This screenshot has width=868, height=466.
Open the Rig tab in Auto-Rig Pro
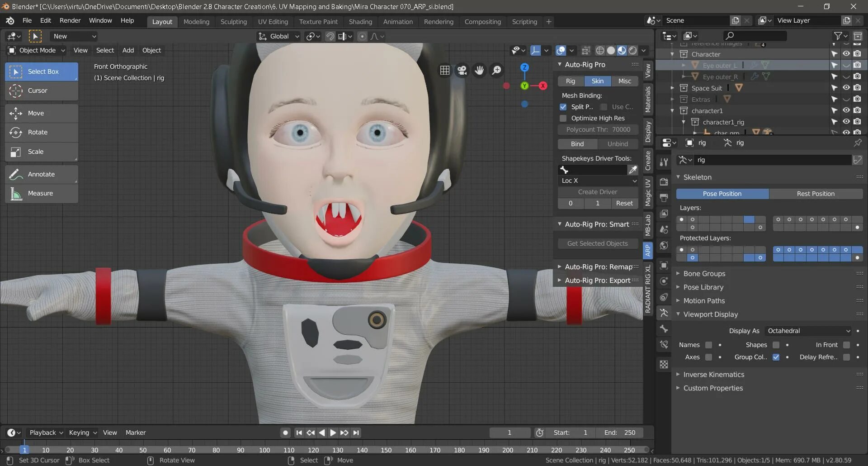click(571, 81)
